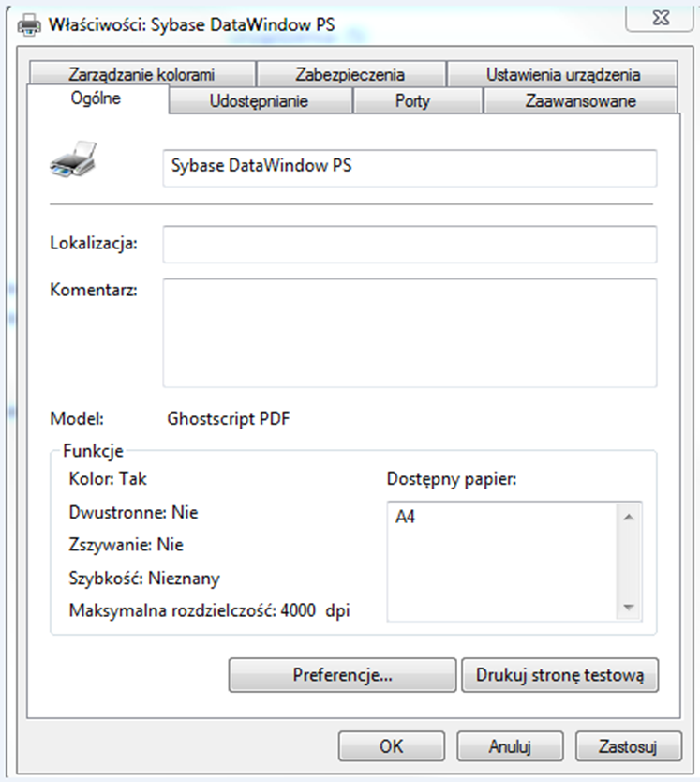700x782 pixels.
Task: Open Preferencje... printing preferences
Action: tap(342, 675)
